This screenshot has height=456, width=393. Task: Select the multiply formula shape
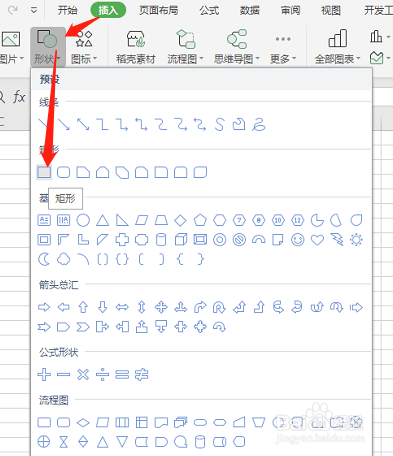[x=83, y=374]
